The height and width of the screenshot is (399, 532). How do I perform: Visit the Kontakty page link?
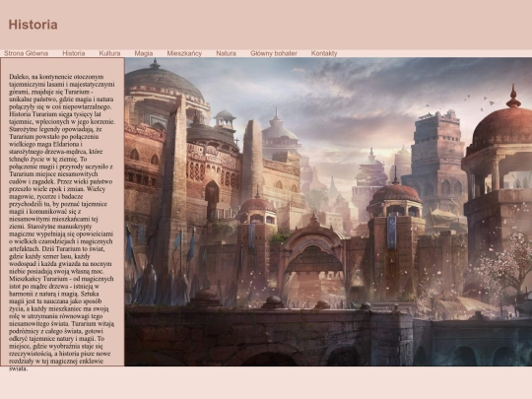pos(324,53)
